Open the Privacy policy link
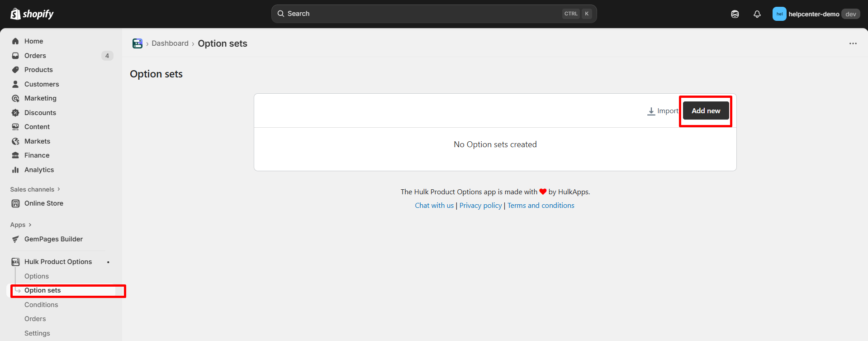The width and height of the screenshot is (868, 341). tap(480, 206)
